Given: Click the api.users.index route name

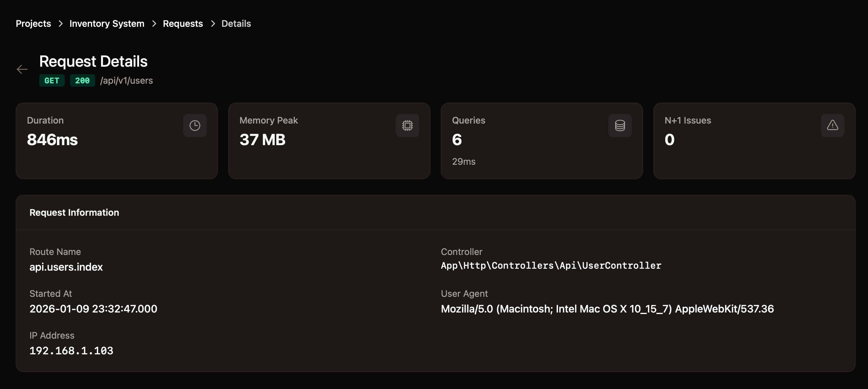Looking at the screenshot, I should point(66,267).
